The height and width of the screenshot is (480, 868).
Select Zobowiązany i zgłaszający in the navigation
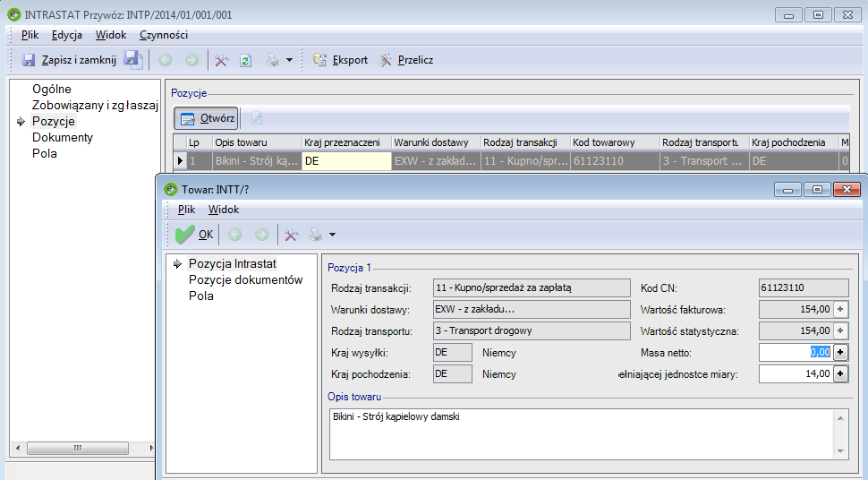click(95, 105)
